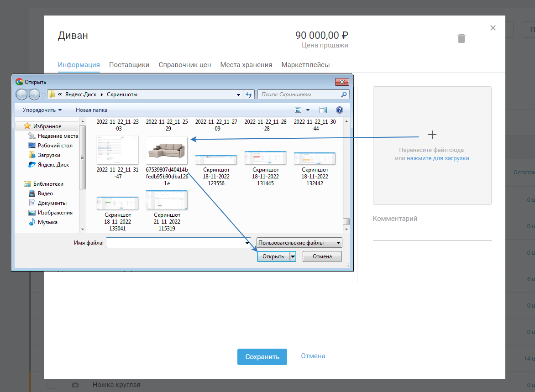Toggle the preview pane icon
Image resolution: width=535 pixels, height=392 pixels.
(323, 110)
